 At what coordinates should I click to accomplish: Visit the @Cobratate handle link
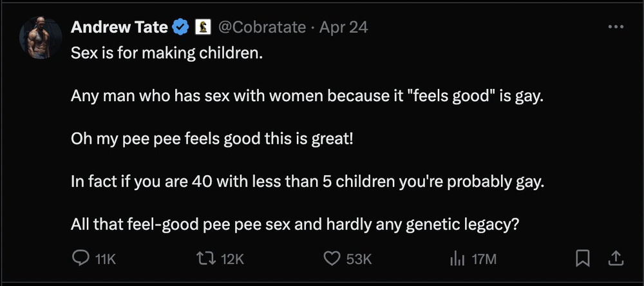click(263, 27)
